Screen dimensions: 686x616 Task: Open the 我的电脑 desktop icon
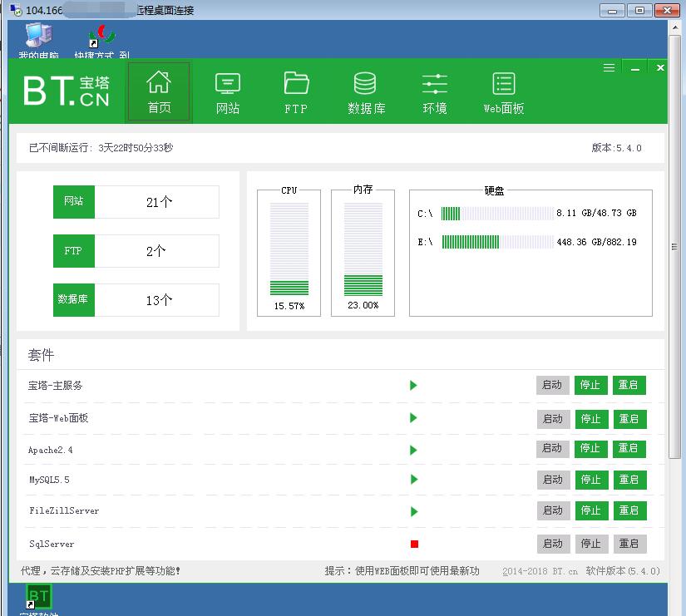click(x=38, y=40)
